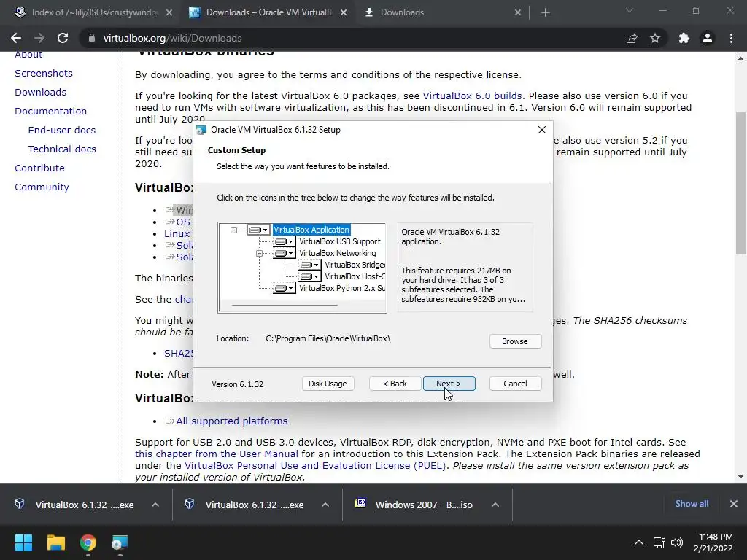747x560 pixels.
Task: Open Technical docs sidebar link
Action: [x=62, y=149]
